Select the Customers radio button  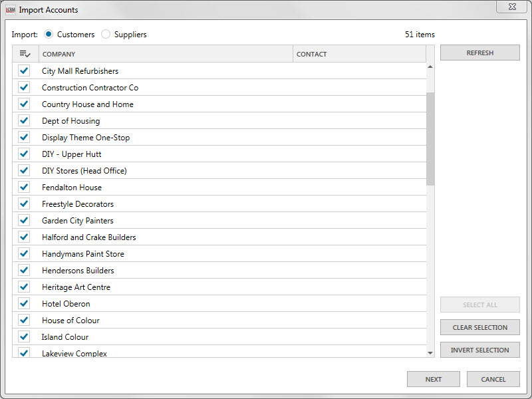[49, 35]
